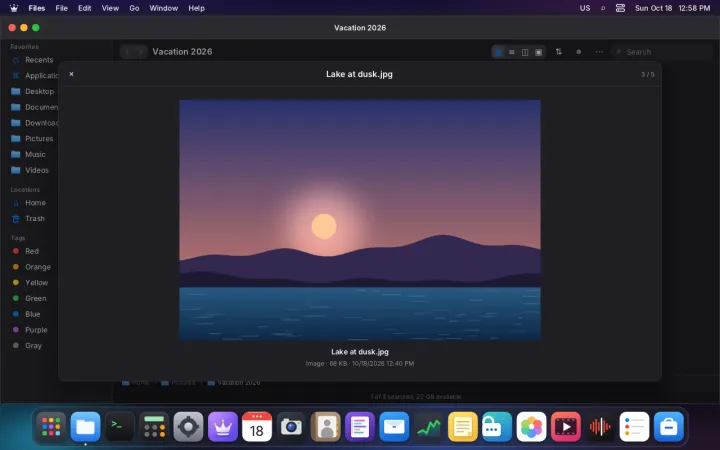This screenshot has width=720, height=450.
Task: Open the password lock app in dock
Action: [497, 427]
